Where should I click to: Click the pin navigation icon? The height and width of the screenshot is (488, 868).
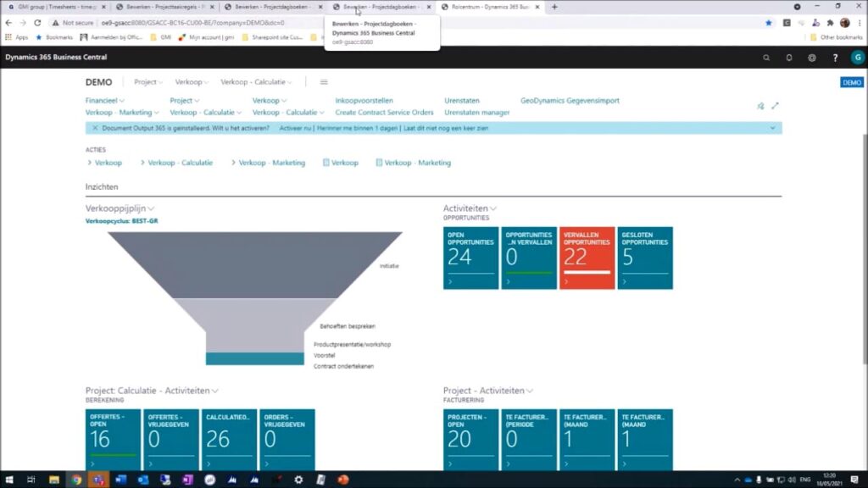click(760, 106)
